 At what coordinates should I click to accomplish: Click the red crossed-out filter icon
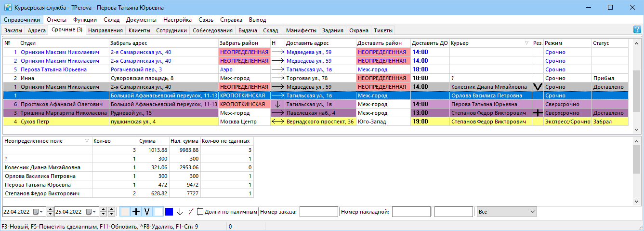click(x=191, y=211)
